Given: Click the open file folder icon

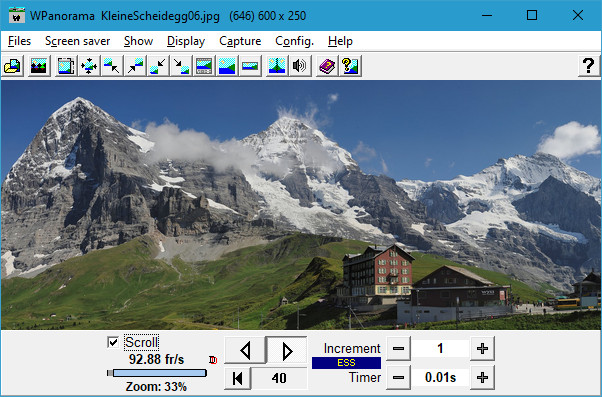Looking at the screenshot, I should click(13, 66).
